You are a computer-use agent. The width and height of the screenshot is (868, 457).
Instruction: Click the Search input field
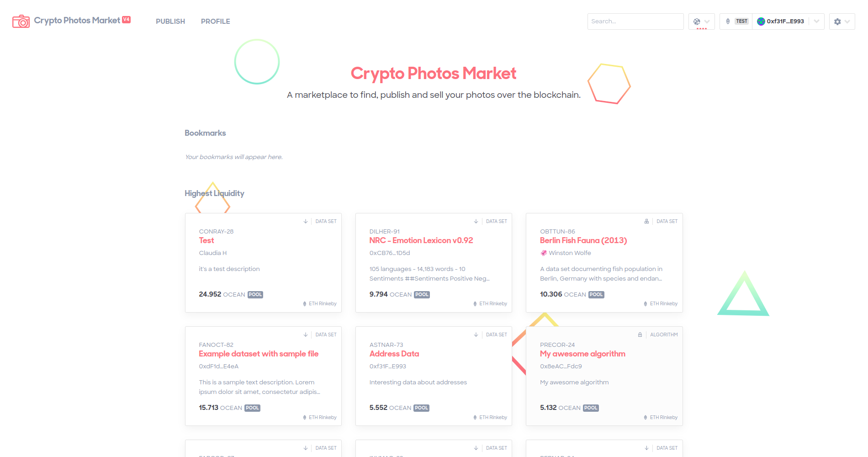pyautogui.click(x=635, y=21)
